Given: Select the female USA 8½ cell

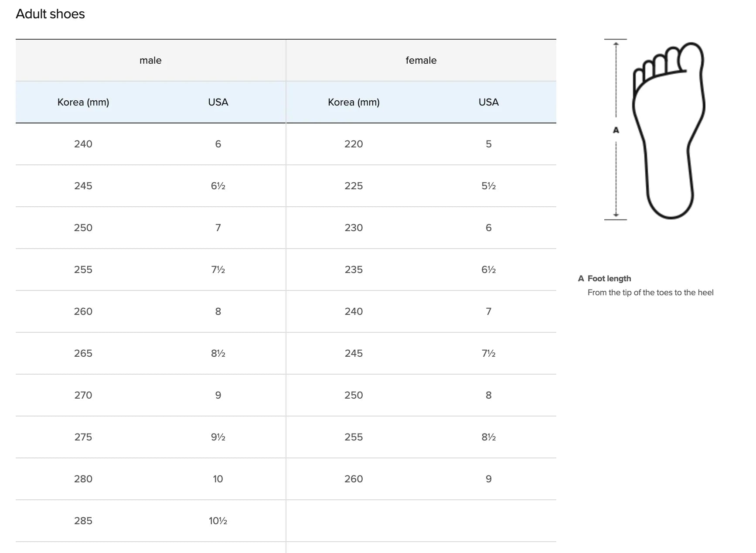Looking at the screenshot, I should click(x=488, y=437).
